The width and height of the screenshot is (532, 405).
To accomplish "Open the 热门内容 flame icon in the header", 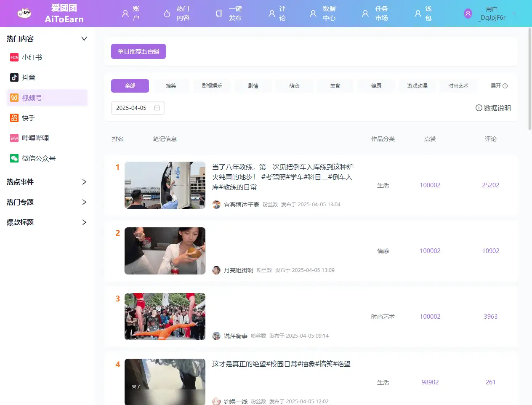I will pyautogui.click(x=167, y=13).
